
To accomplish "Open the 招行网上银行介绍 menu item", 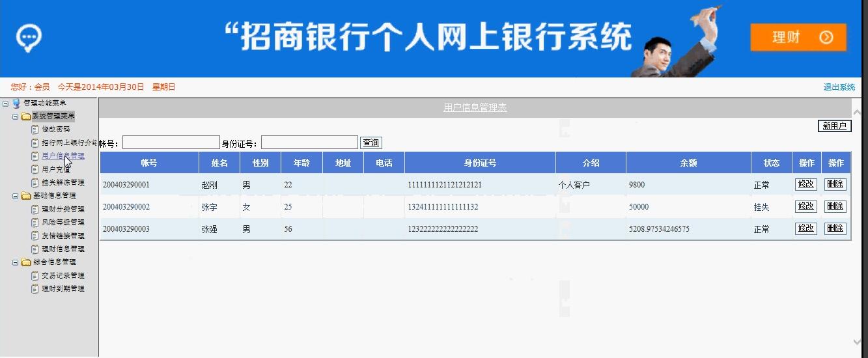I will (x=69, y=143).
